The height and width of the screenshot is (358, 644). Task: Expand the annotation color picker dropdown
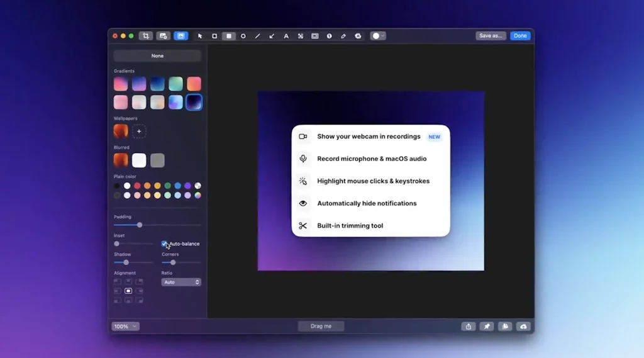[378, 36]
